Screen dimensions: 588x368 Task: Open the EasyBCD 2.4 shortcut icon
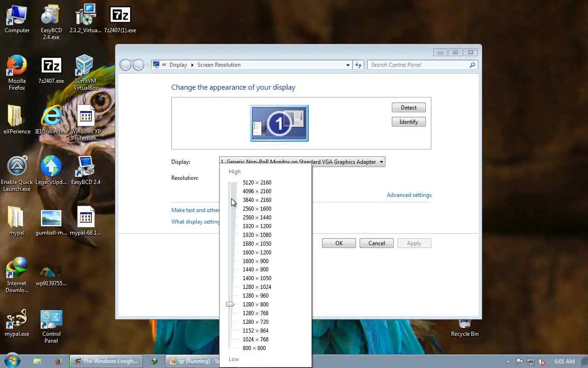pos(85,171)
